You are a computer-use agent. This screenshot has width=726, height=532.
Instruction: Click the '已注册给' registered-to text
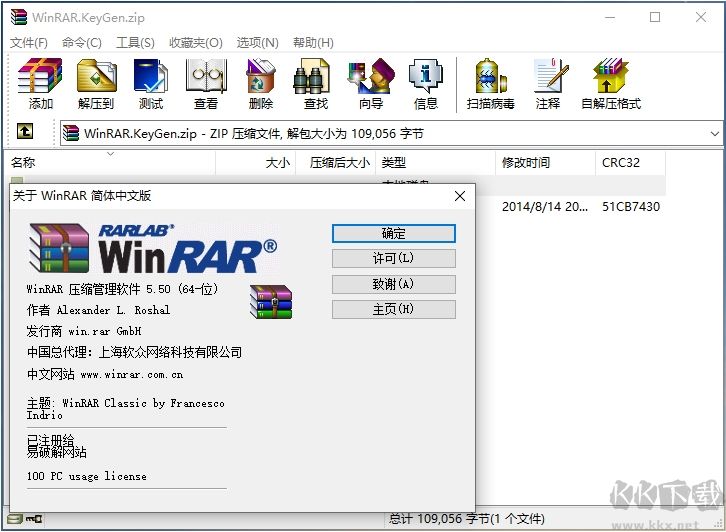pos(50,439)
